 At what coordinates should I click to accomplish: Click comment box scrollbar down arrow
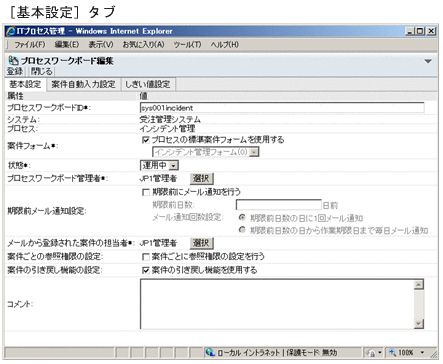[x=418, y=323]
